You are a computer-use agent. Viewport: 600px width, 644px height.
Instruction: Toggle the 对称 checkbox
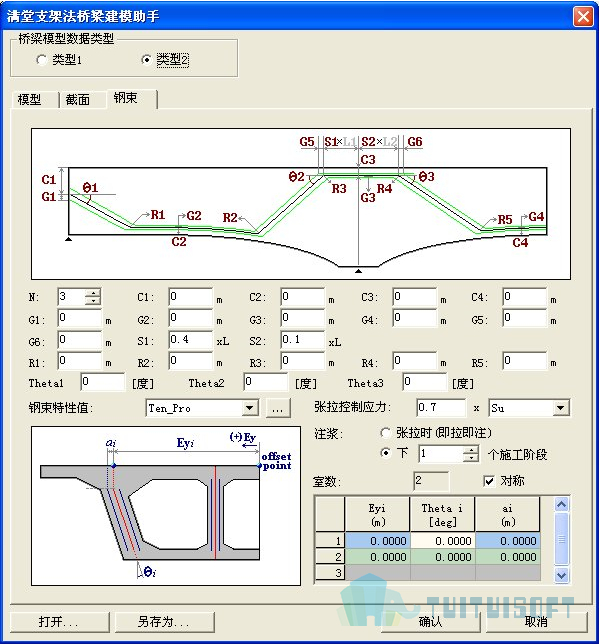pyautogui.click(x=489, y=481)
